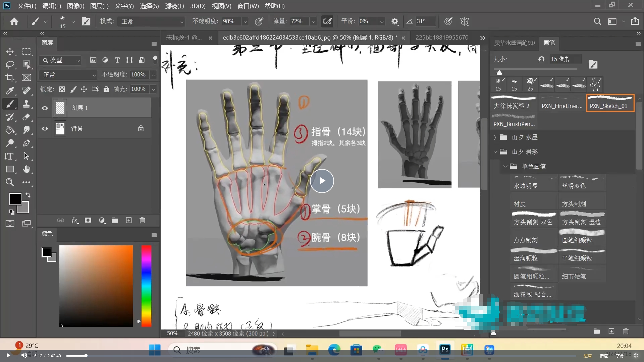Open brush smoothing settings gear

pyautogui.click(x=395, y=21)
